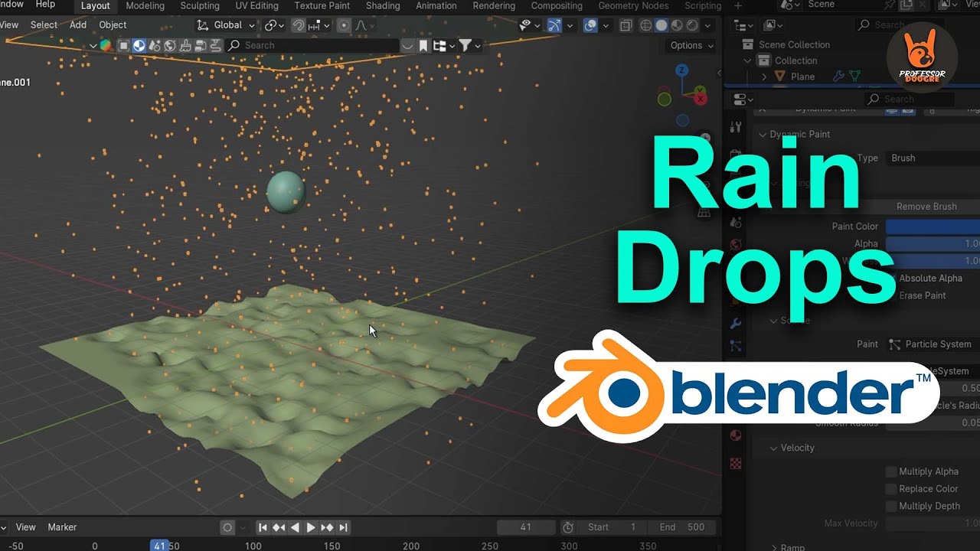
Task: Play the animation forward
Action: click(x=311, y=527)
